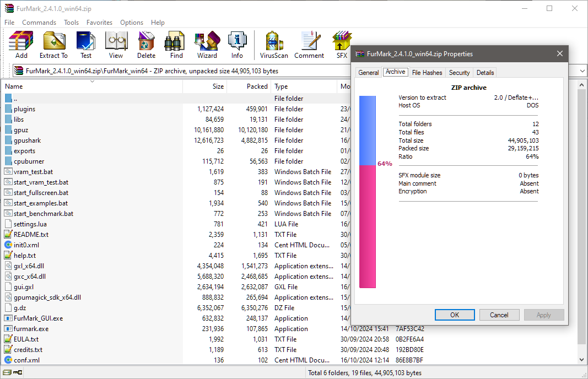588x379 pixels.
Task: Click the VirusScan toolbar icon
Action: pos(274,45)
